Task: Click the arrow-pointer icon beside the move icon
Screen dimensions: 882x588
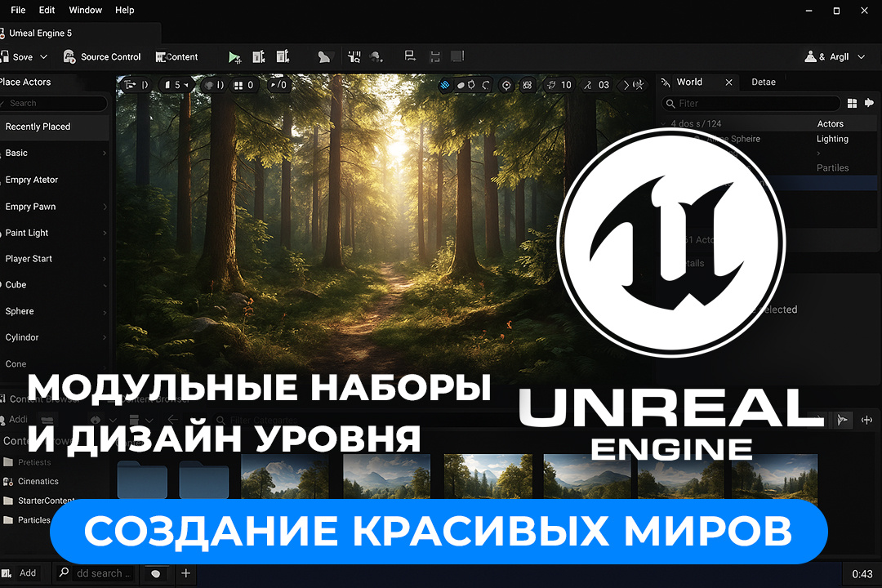Action: [x=842, y=421]
